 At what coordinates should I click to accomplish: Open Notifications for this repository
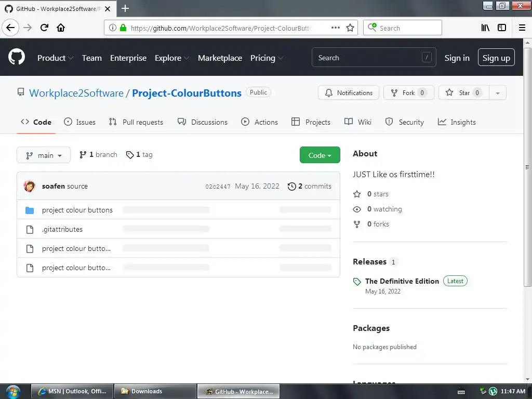[x=349, y=92]
